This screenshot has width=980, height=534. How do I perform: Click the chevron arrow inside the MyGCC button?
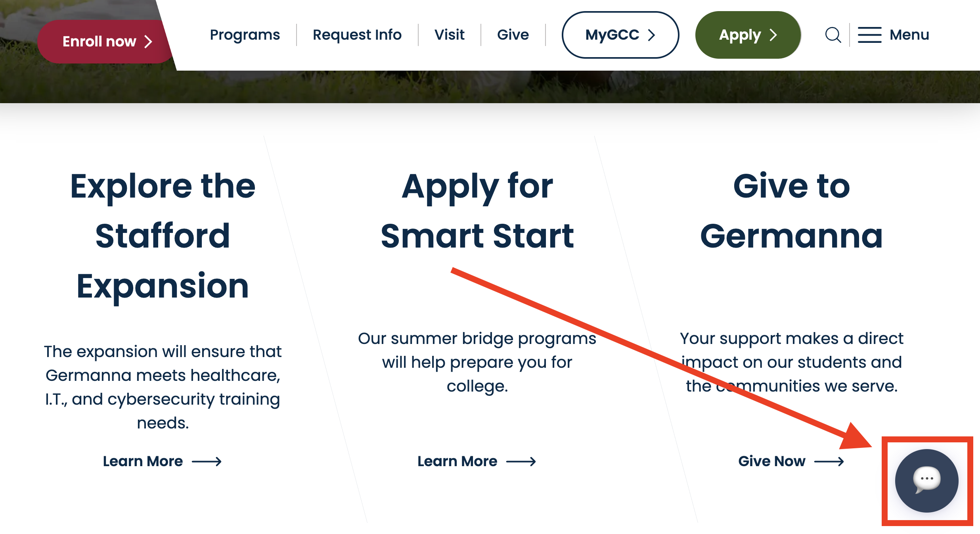(x=652, y=35)
